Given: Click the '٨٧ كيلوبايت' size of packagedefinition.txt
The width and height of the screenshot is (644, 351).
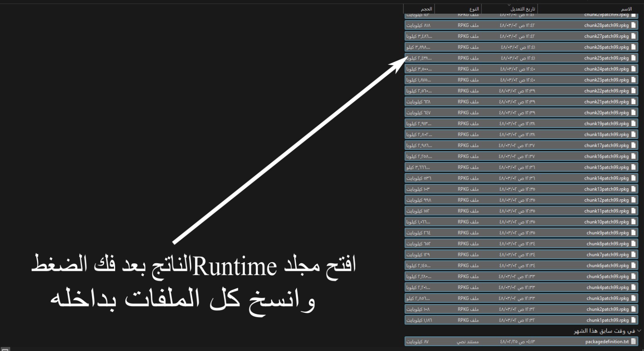Looking at the screenshot, I should click(417, 341).
